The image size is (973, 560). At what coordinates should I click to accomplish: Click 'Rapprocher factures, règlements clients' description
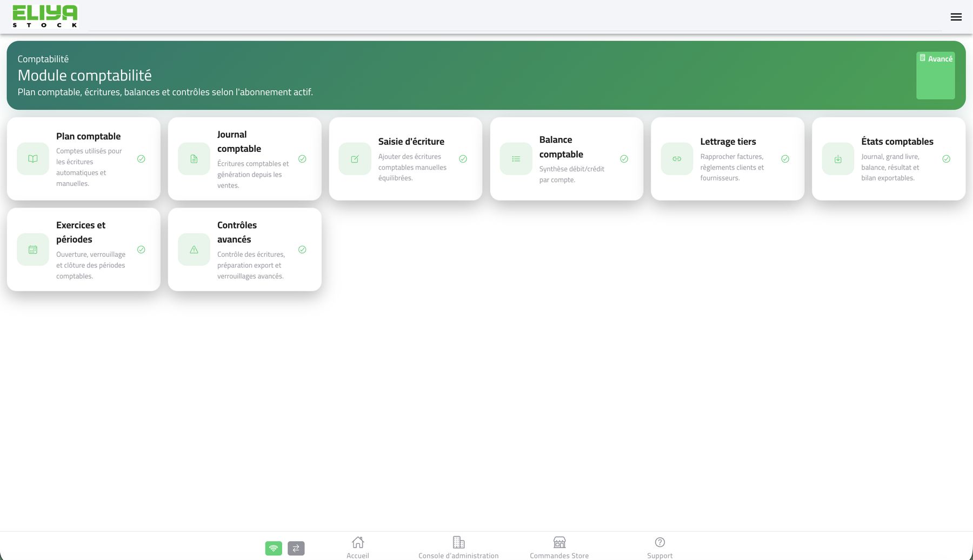732,168
